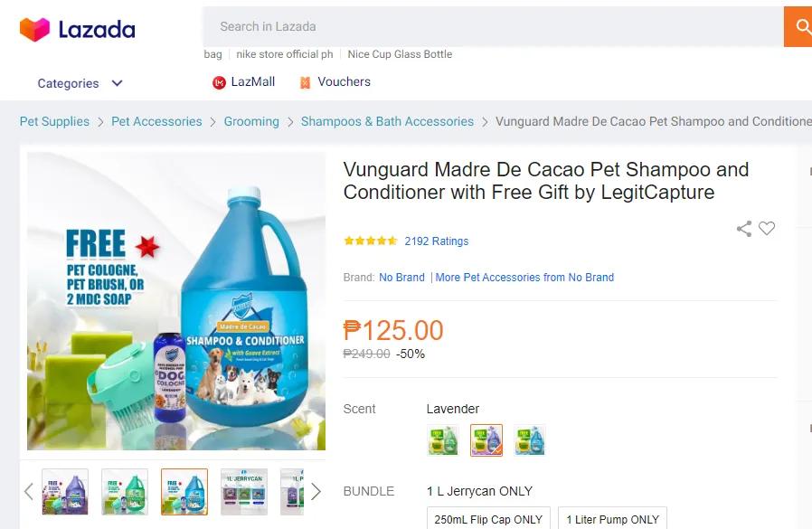812x529 pixels.
Task: Open Grooming breadcrumb link
Action: [x=251, y=121]
